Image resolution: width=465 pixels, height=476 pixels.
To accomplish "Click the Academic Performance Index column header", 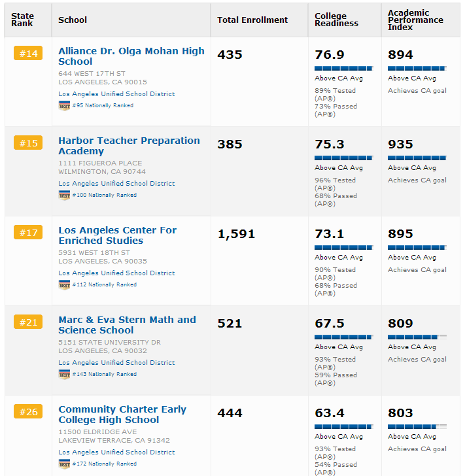I will [415, 20].
